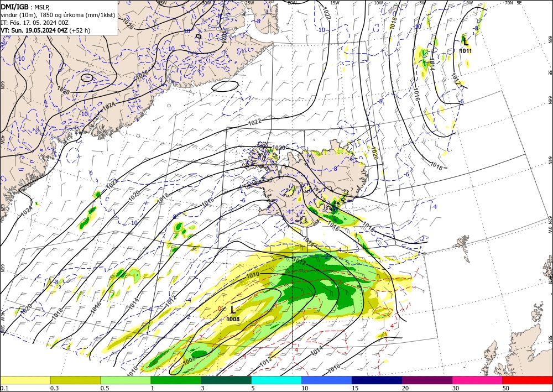The width and height of the screenshot is (553, 392).
Task: Click the '1011' pressure value under the L
Action: tap(466, 51)
